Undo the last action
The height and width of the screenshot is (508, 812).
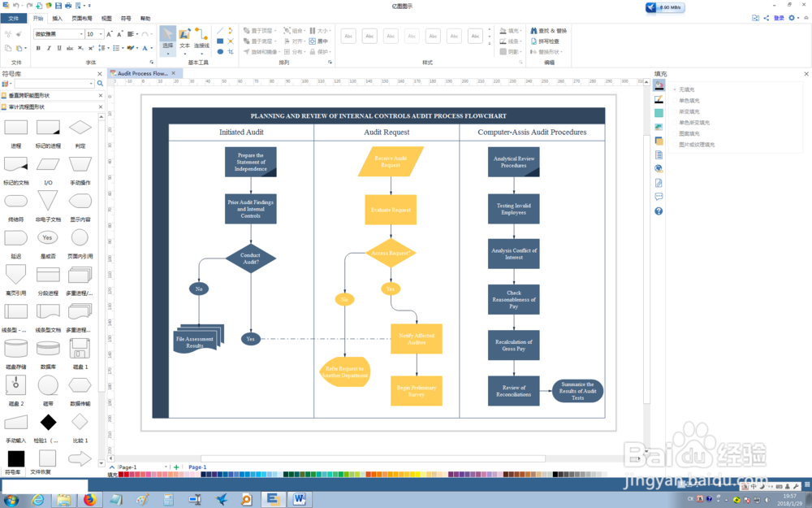pos(15,6)
